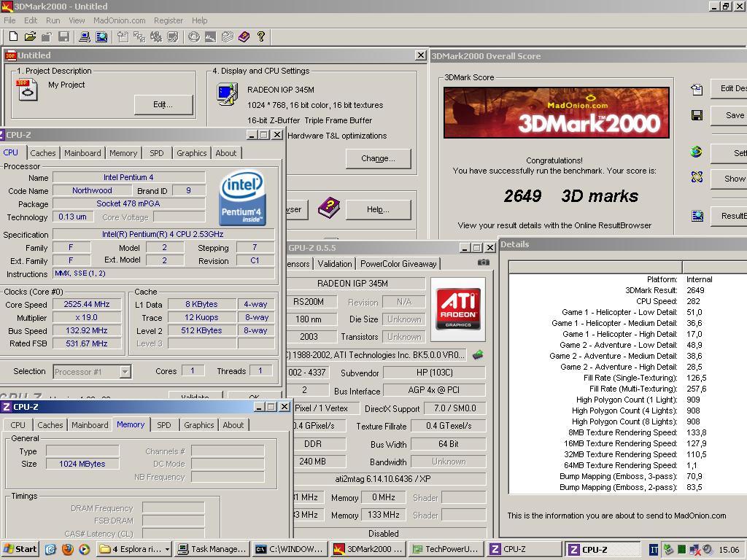The height and width of the screenshot is (560, 747).
Task: Open the MadOnion.com menu
Action: (119, 20)
